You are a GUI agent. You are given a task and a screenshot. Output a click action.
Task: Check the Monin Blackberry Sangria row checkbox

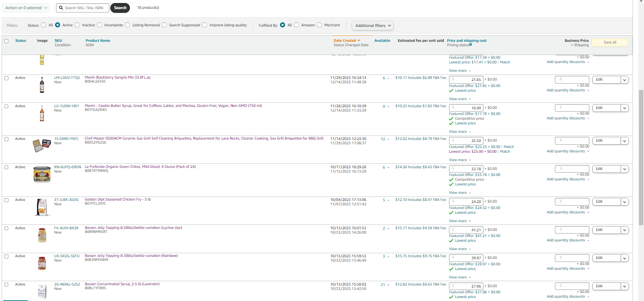pos(6,78)
